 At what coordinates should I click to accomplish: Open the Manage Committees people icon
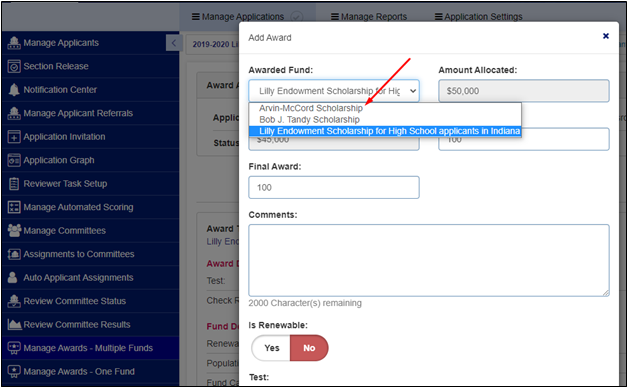tap(14, 231)
